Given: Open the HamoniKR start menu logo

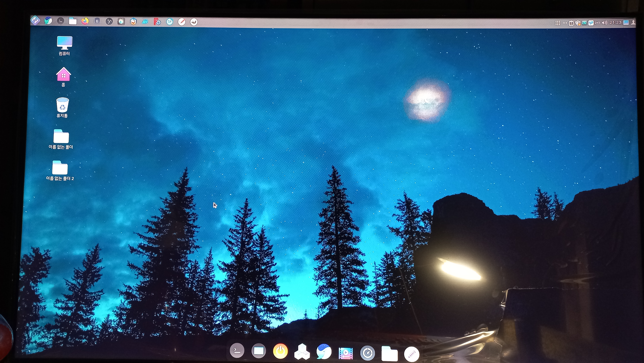Looking at the screenshot, I should coord(35,20).
